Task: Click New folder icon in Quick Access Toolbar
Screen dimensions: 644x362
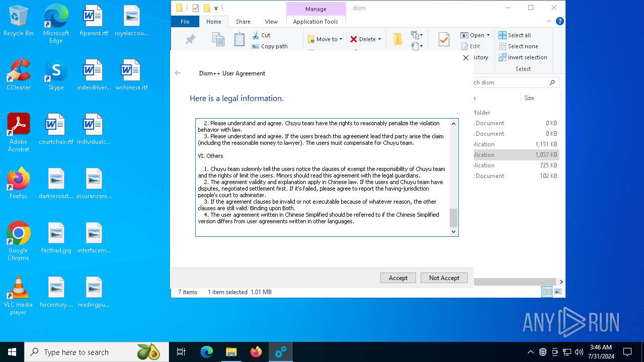Action: click(x=206, y=8)
